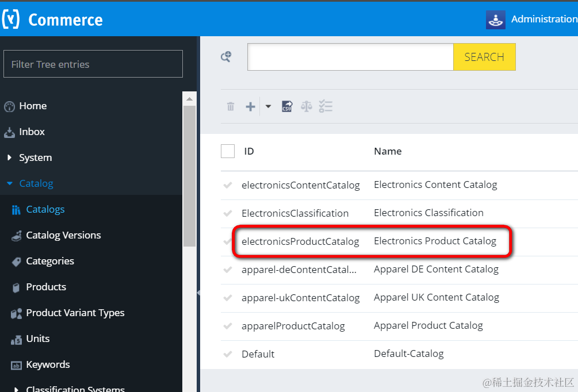Image resolution: width=578 pixels, height=392 pixels.
Task: Click Electronics Classification name
Action: click(x=428, y=213)
